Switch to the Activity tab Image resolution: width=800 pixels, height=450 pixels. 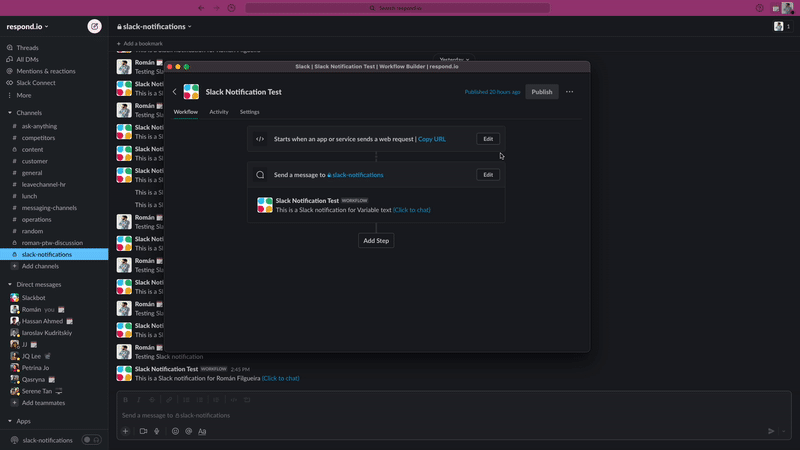pos(219,112)
